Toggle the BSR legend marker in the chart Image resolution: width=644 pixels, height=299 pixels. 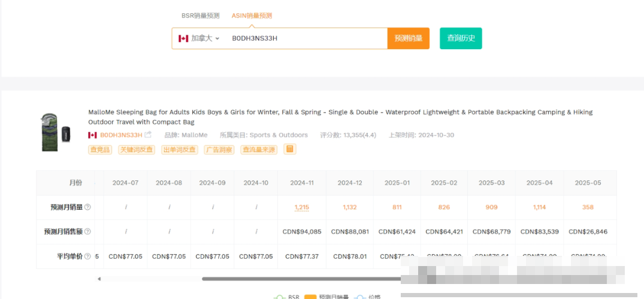coord(280,297)
